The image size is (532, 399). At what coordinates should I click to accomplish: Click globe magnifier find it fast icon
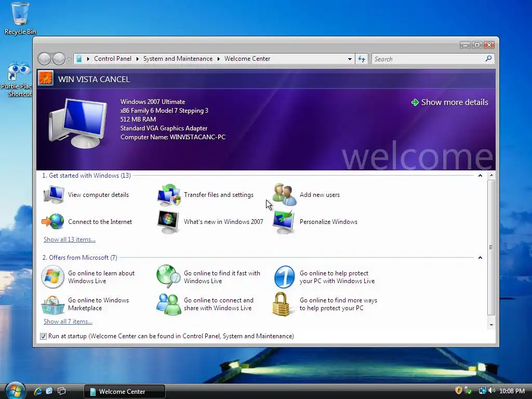click(169, 276)
